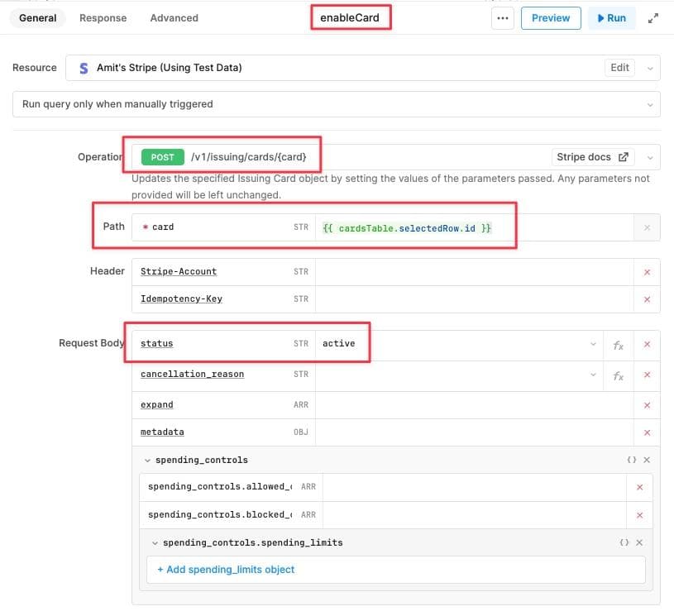This screenshot has height=616, width=674.
Task: Open the status value dropdown
Action: (593, 344)
